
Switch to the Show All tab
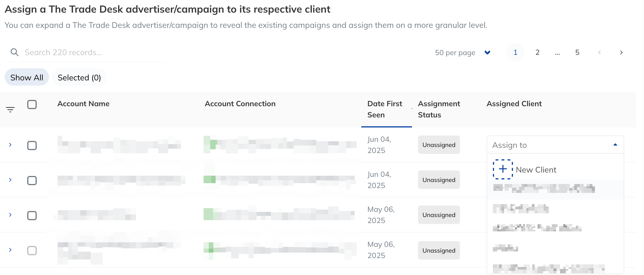27,77
